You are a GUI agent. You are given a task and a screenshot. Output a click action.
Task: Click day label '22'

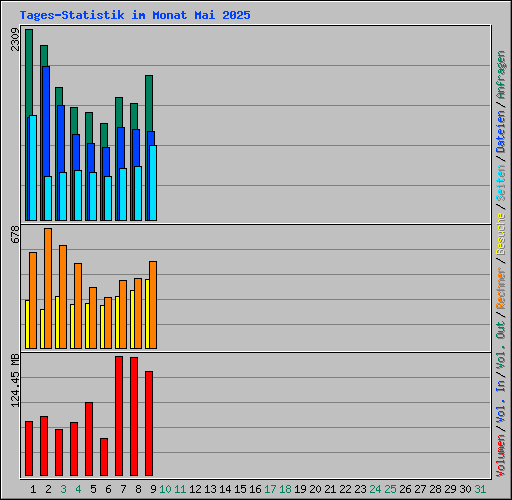pos(345,489)
